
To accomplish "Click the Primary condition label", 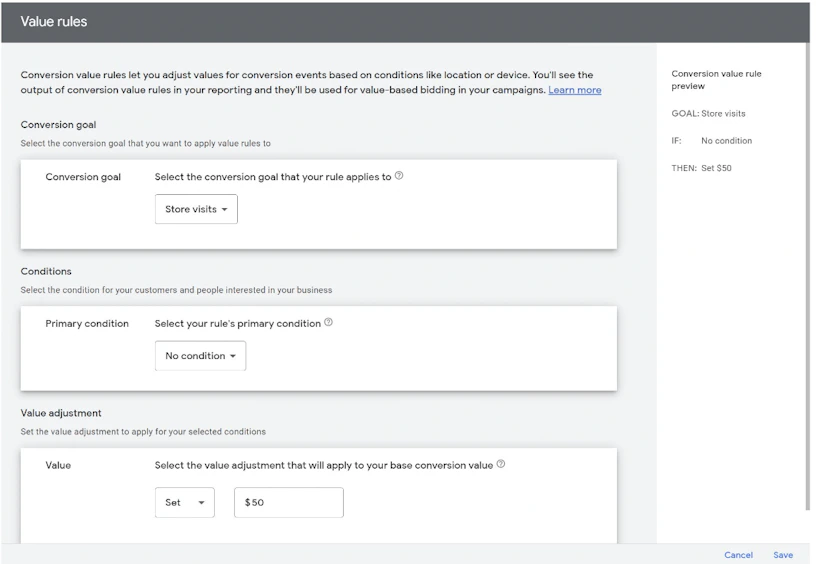I will tap(87, 324).
